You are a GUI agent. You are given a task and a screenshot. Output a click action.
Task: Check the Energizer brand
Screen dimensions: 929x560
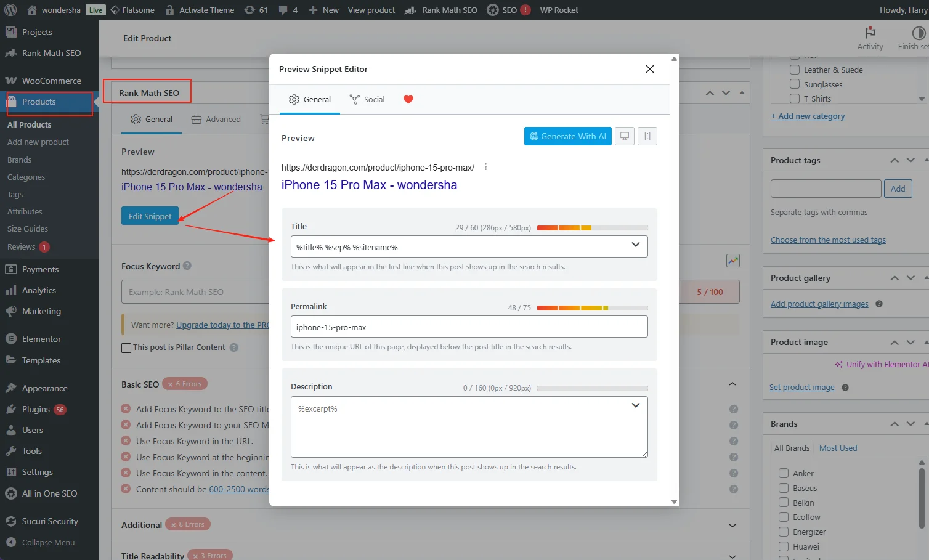pyautogui.click(x=784, y=532)
